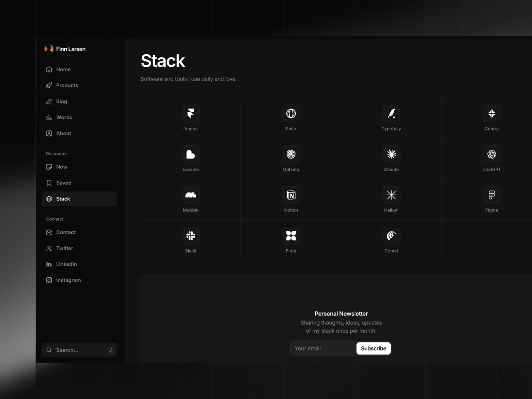Open the Saved resources page
The image size is (532, 399).
click(79, 183)
